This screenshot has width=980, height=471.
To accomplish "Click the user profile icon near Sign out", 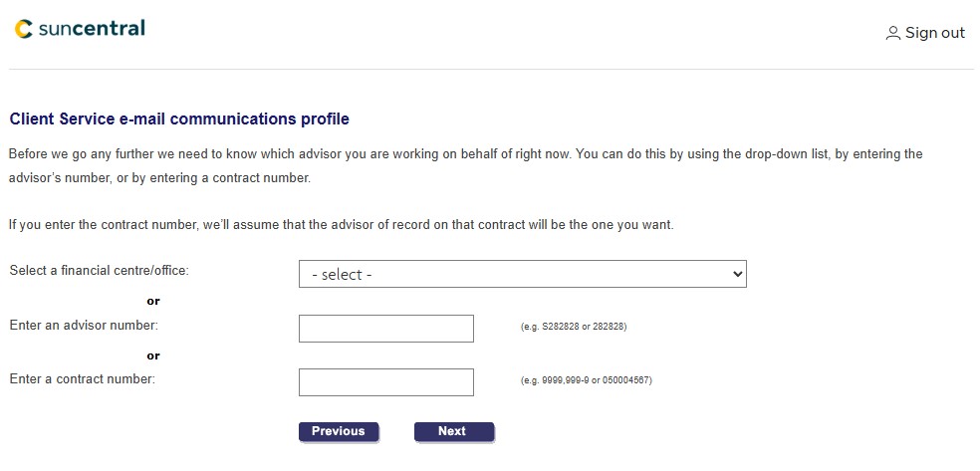I will [x=892, y=33].
